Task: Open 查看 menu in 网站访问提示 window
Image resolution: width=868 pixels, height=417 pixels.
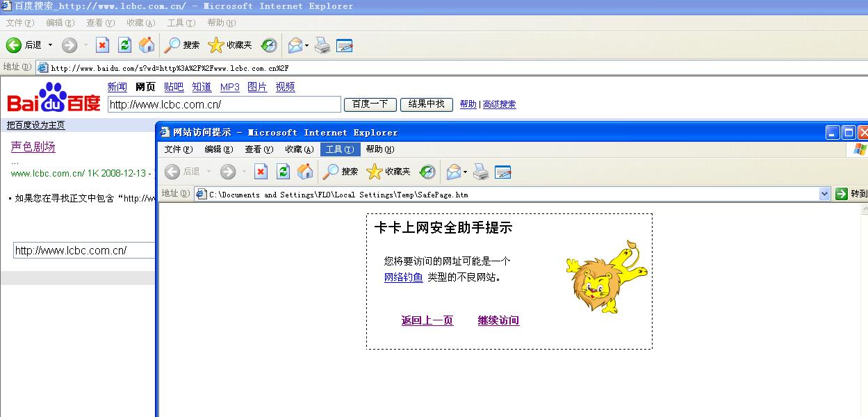Action: point(259,149)
